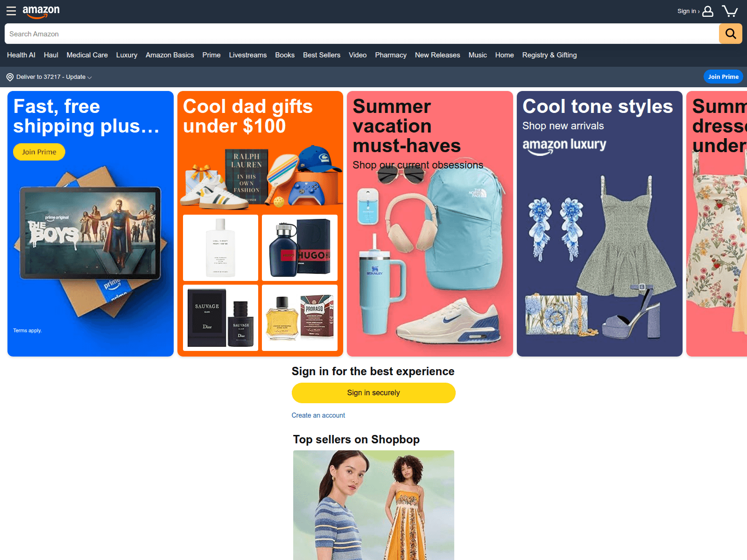The image size is (747, 560).
Task: Click 'Sign in for the best experience' heading
Action: tap(373, 371)
